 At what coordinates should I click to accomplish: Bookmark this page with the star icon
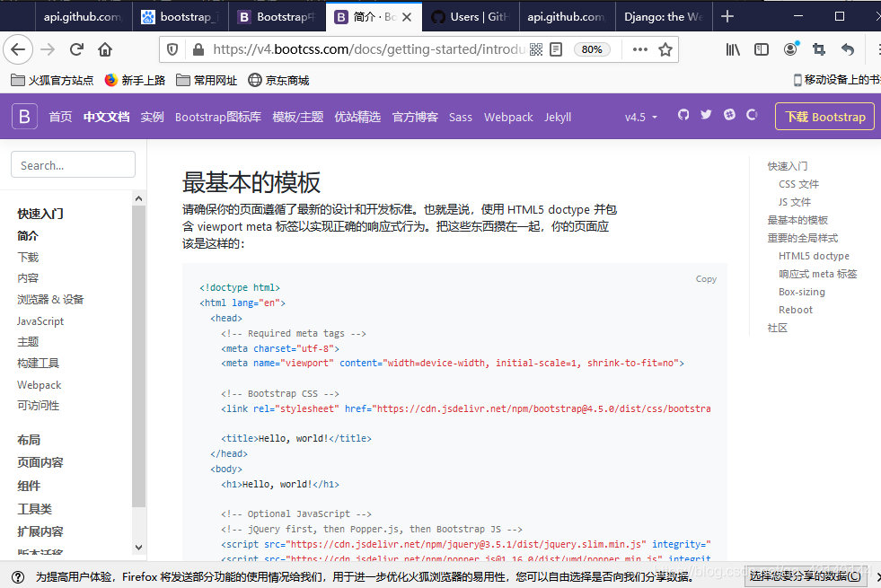tap(665, 49)
